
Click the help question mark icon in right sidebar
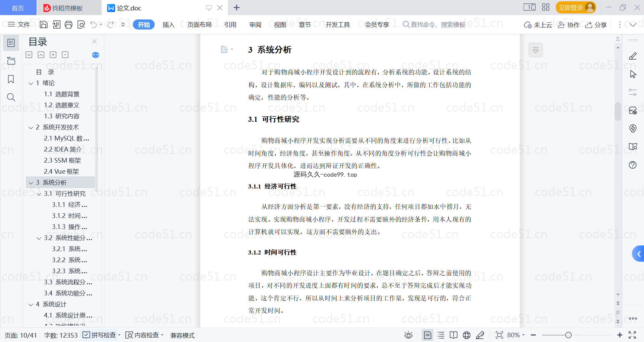(633, 165)
